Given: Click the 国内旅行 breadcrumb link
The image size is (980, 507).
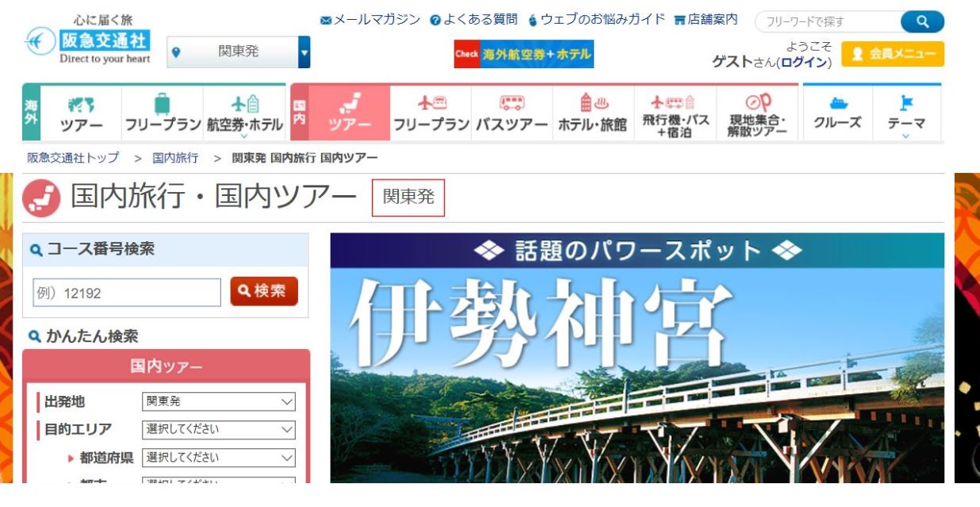Looking at the screenshot, I should tap(175, 158).
